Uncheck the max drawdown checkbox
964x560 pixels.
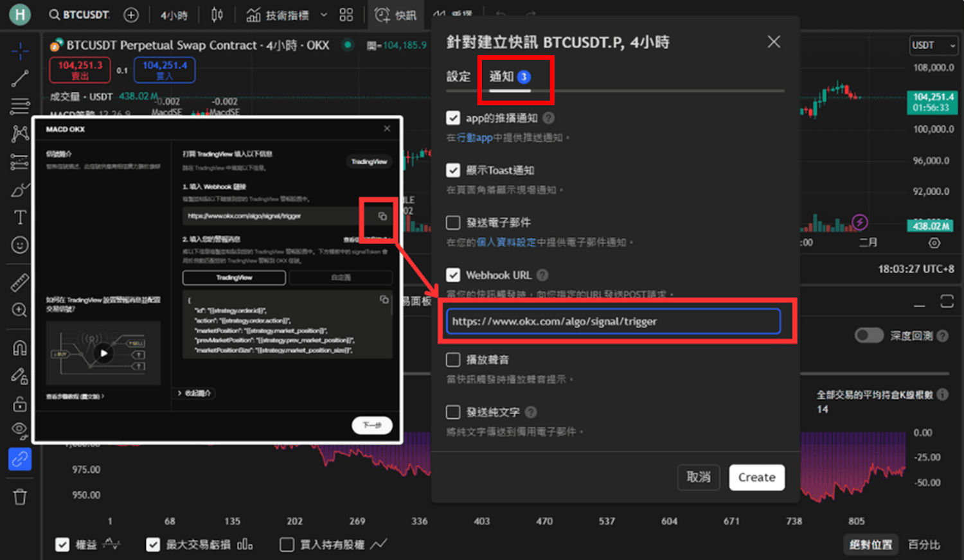coord(153,545)
